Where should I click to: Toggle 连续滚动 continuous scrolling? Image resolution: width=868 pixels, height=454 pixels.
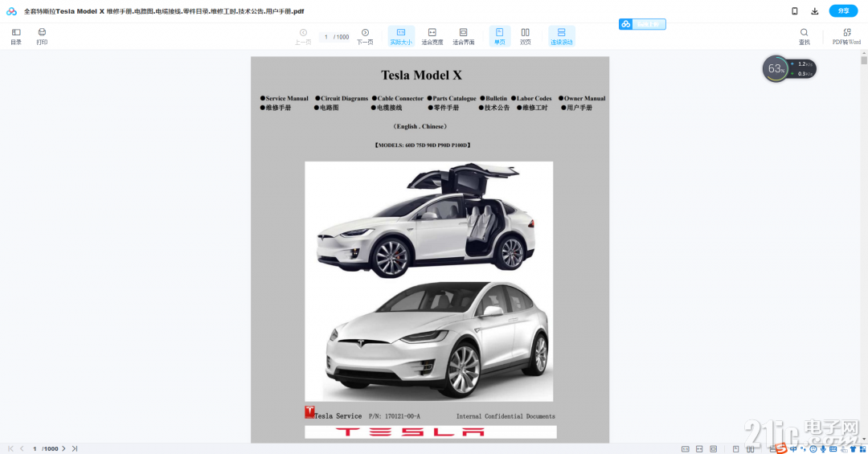(561, 36)
